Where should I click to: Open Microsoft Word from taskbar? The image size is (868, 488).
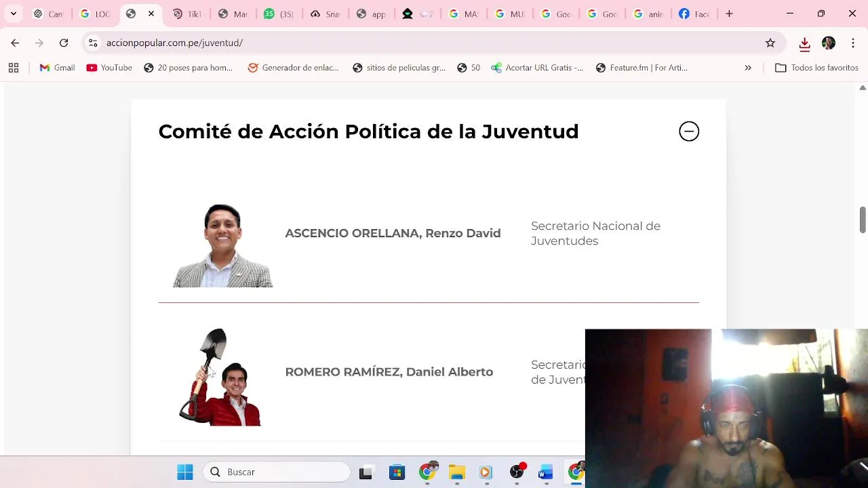546,472
